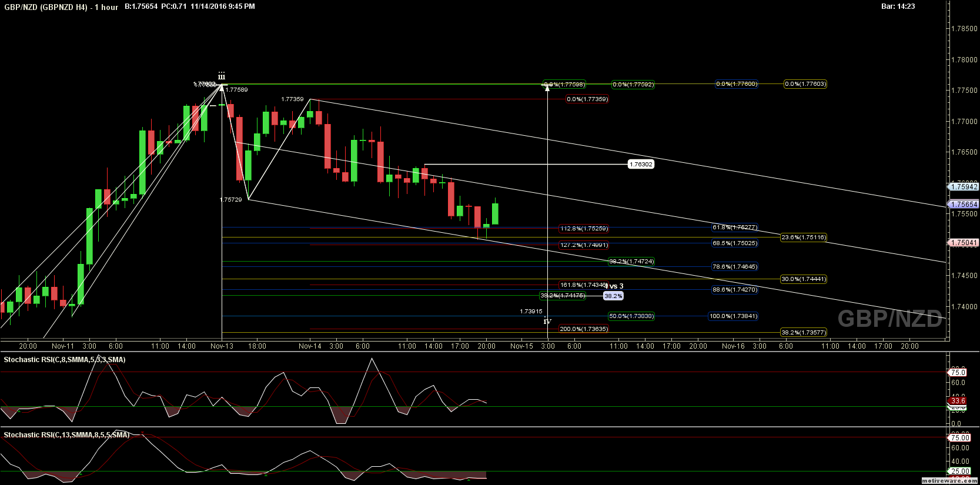Select the green 38.2%(1.74724) label
The height and width of the screenshot is (485, 980).
(631, 262)
